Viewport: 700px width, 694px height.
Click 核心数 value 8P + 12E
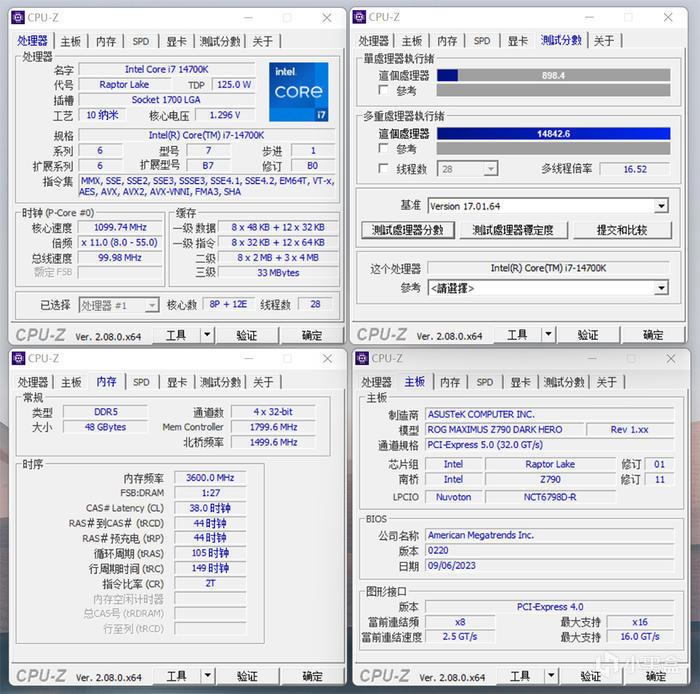(x=228, y=304)
